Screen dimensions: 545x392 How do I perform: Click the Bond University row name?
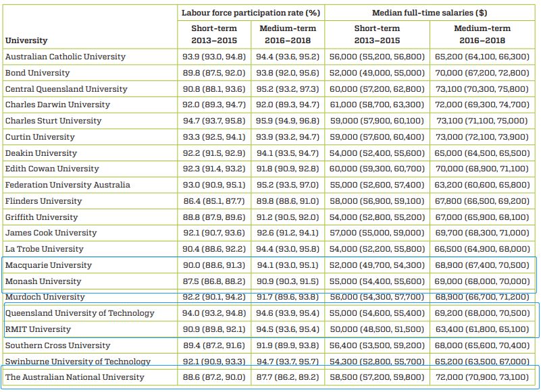point(38,73)
